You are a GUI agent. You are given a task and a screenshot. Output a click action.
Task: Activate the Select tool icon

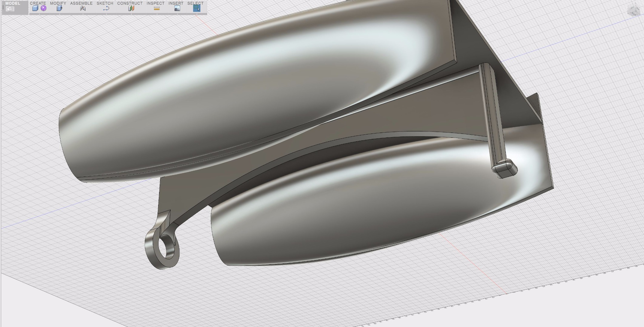pos(197,8)
